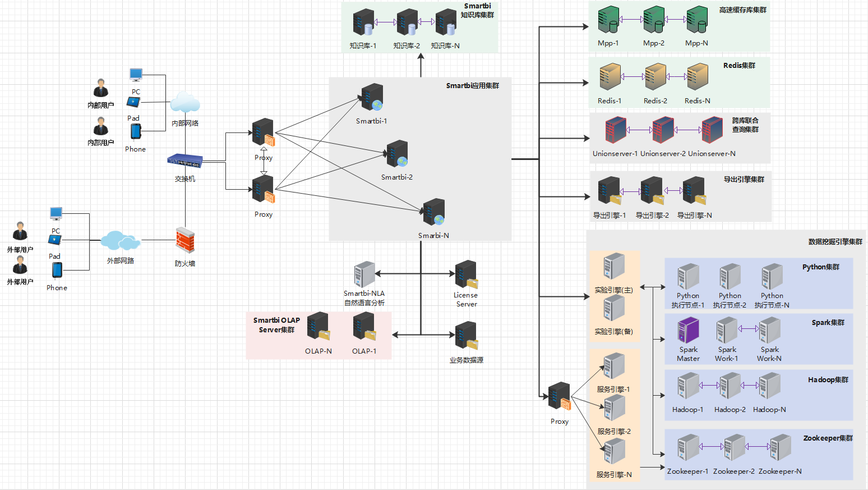Select the Unionserver-N server icon
This screenshot has width=868, height=490.
tap(712, 130)
